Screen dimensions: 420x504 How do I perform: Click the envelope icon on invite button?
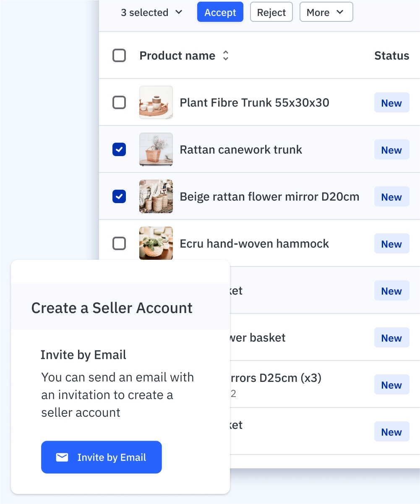pyautogui.click(x=62, y=457)
